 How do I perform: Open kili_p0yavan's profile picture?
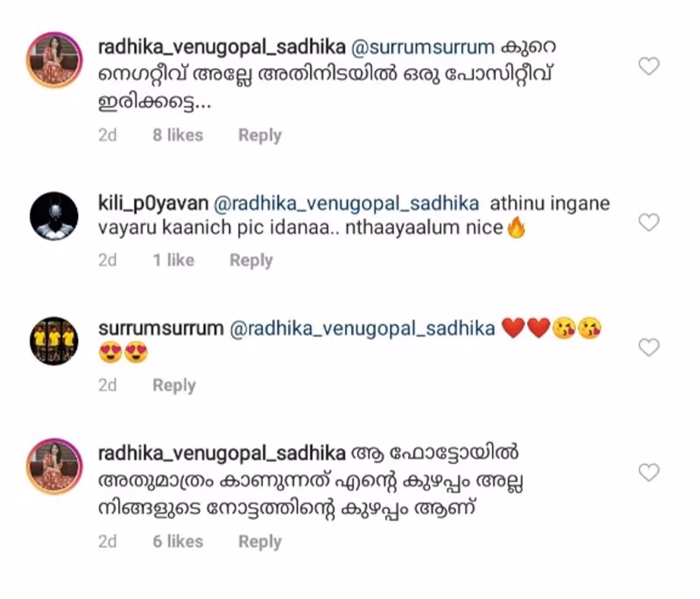[x=54, y=216]
